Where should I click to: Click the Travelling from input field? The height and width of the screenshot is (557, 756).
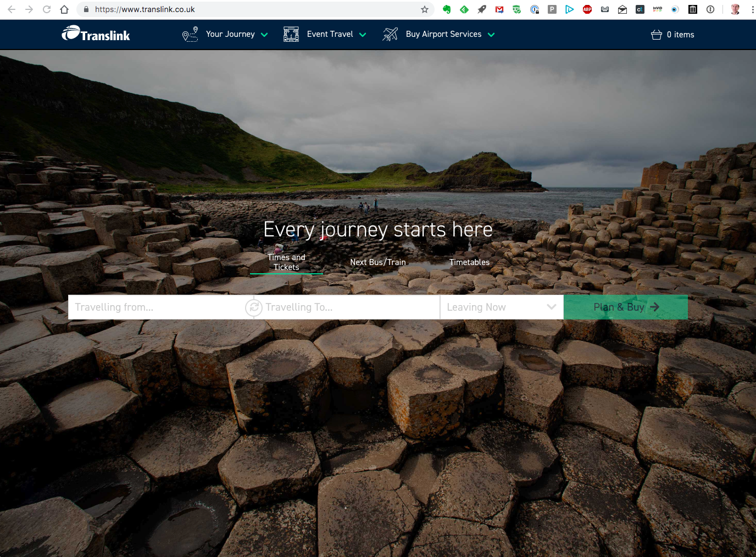pos(154,307)
